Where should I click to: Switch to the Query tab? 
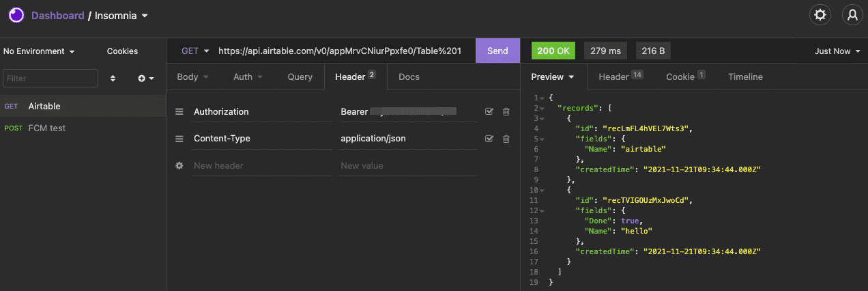(x=300, y=77)
